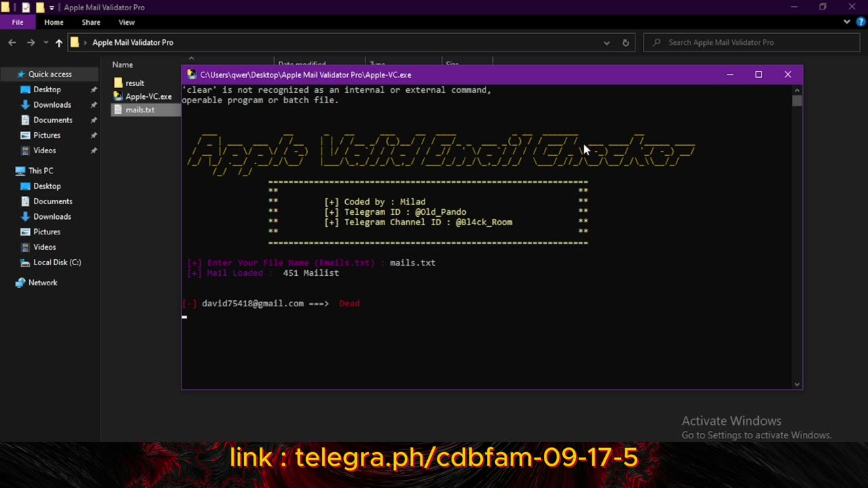Viewport: 868px width, 488px height.
Task: Open recent locations dropdown arrow
Action: [x=46, y=43]
